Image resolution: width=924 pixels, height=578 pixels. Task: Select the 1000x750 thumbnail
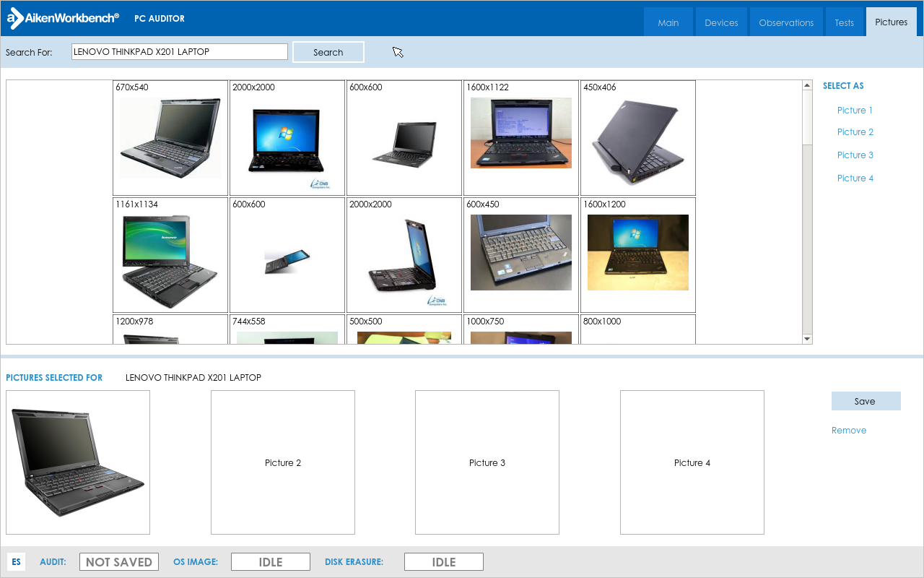pos(521,329)
